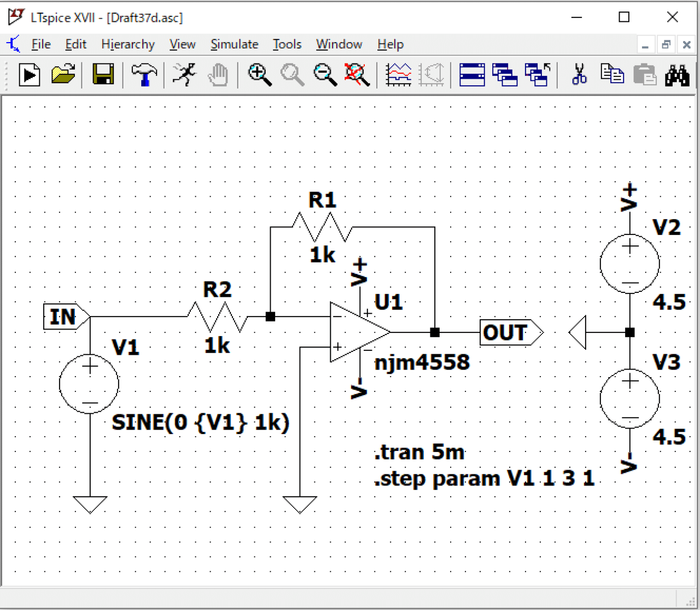The image size is (700, 610).
Task: Click the Paste clipboard icon
Action: (x=645, y=74)
